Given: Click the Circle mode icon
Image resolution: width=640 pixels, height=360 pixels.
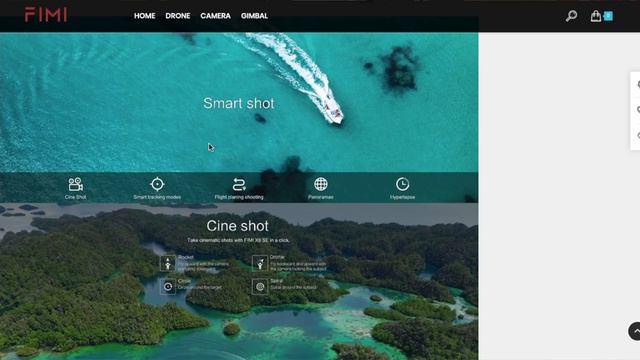Looking at the screenshot, I should pyautogui.click(x=168, y=287).
